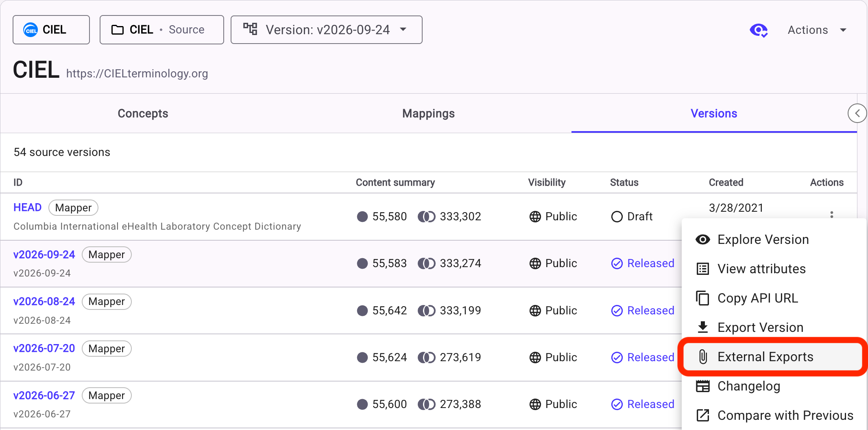Viewport: 868px width, 430px height.
Task: Click the Changelog table icon
Action: pyautogui.click(x=703, y=386)
